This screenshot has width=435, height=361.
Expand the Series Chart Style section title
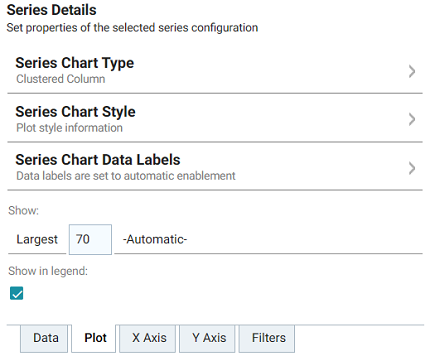[75, 111]
